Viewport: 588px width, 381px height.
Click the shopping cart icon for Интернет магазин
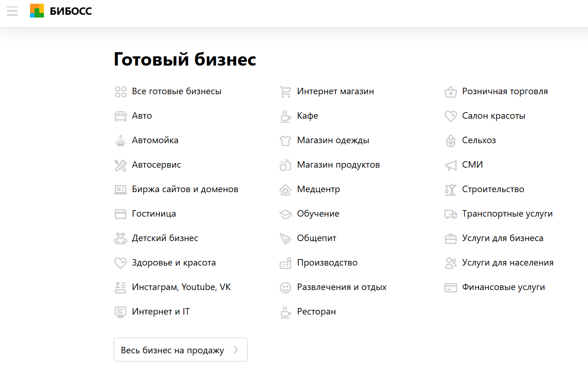(x=285, y=91)
